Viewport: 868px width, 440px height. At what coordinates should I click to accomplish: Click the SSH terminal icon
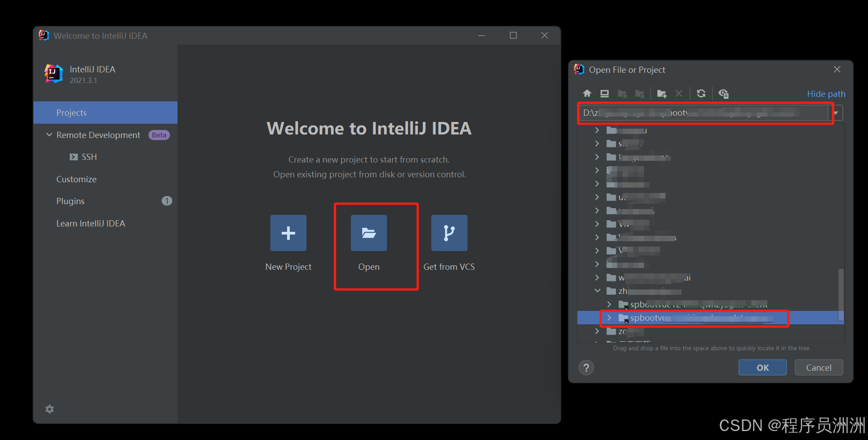point(74,157)
